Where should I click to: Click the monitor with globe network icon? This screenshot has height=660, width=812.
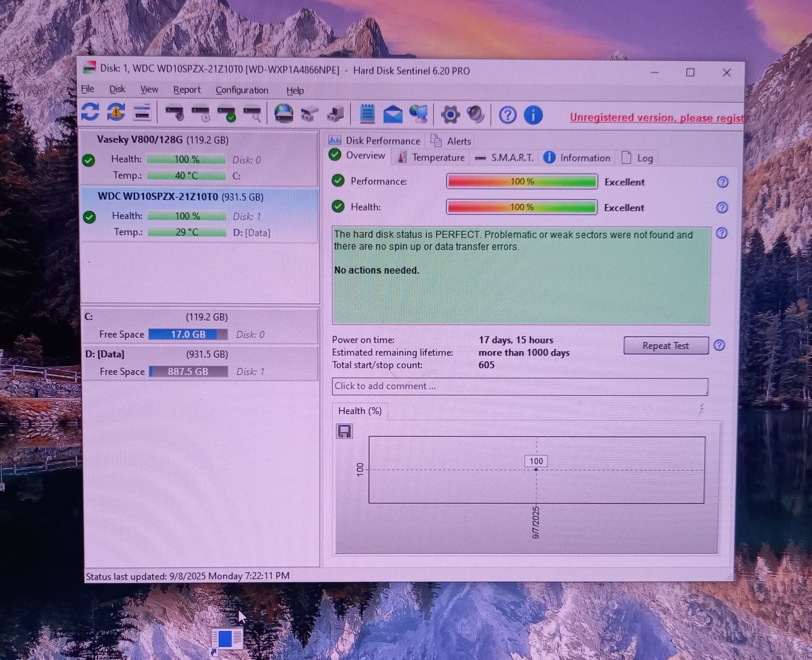(419, 114)
